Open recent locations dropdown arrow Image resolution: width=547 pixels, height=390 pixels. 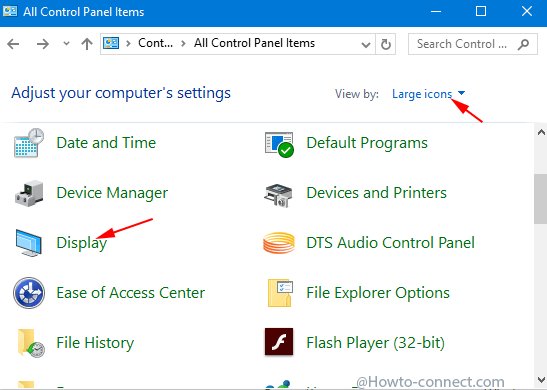[x=66, y=44]
